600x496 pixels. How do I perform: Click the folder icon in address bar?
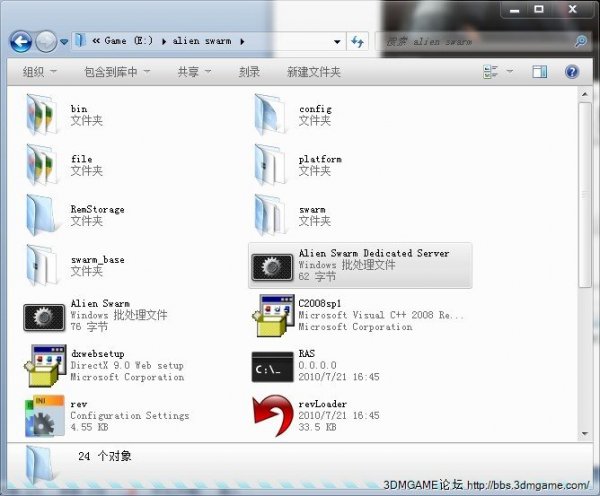coord(80,40)
